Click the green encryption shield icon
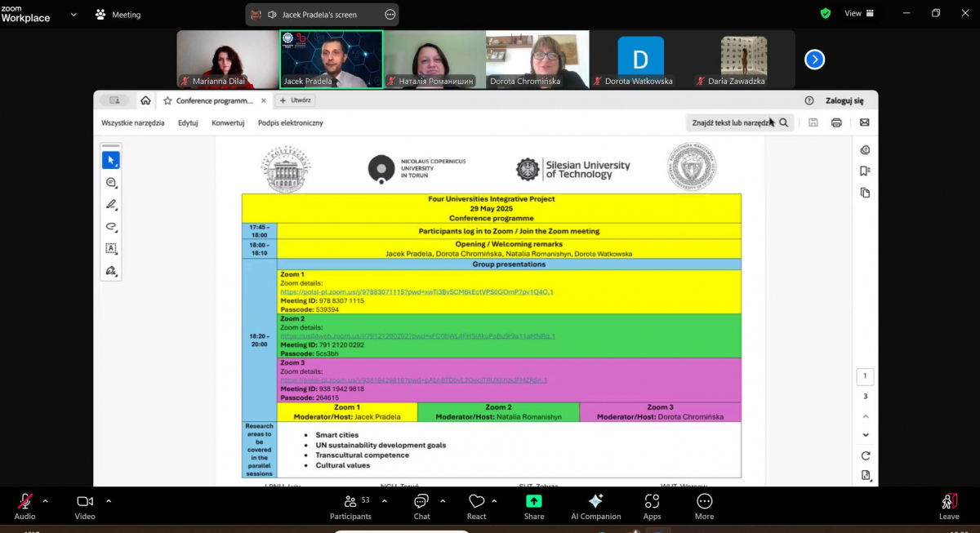This screenshot has height=533, width=980. click(x=826, y=14)
